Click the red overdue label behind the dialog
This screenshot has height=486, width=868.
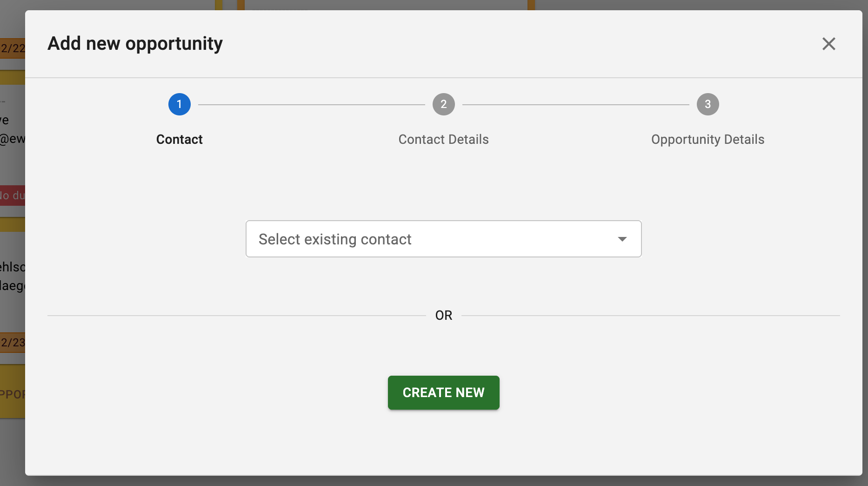click(12, 196)
